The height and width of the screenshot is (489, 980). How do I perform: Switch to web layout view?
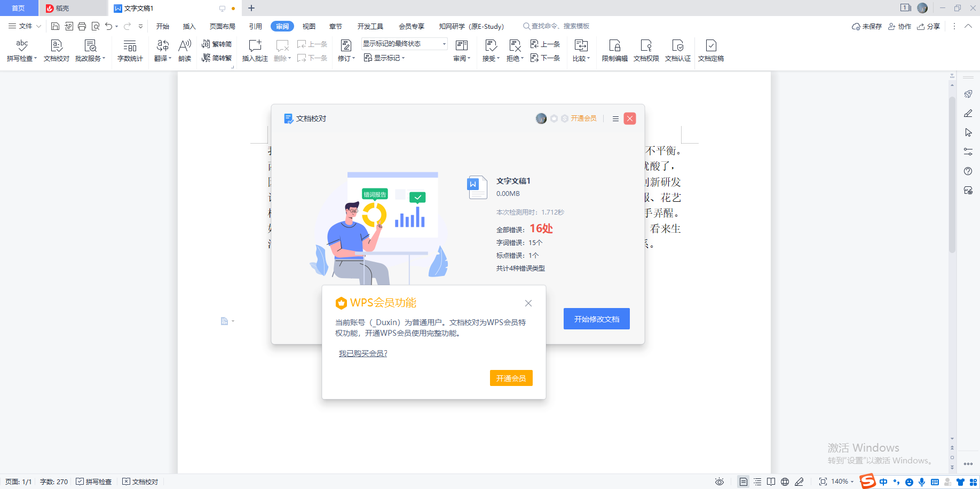785,482
